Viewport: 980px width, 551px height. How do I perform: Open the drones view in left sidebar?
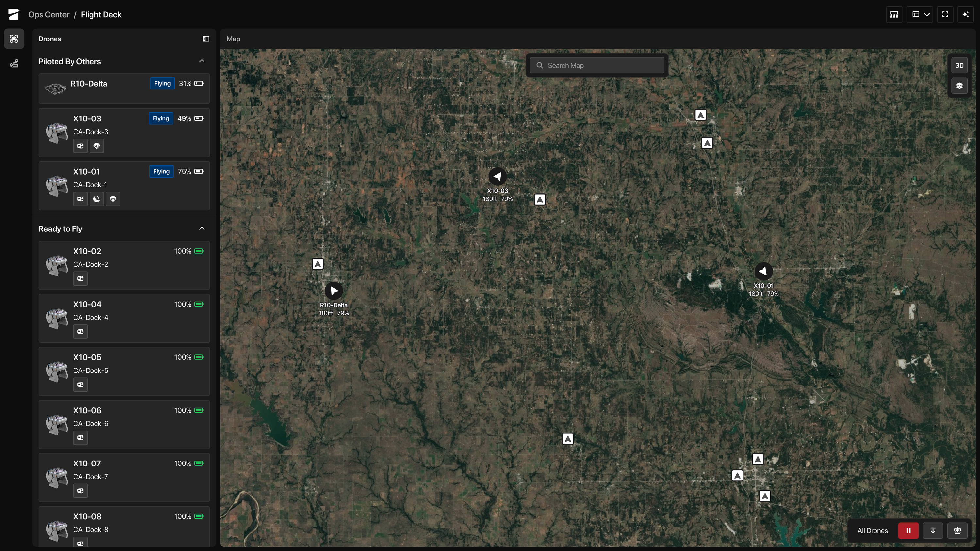coord(14,39)
